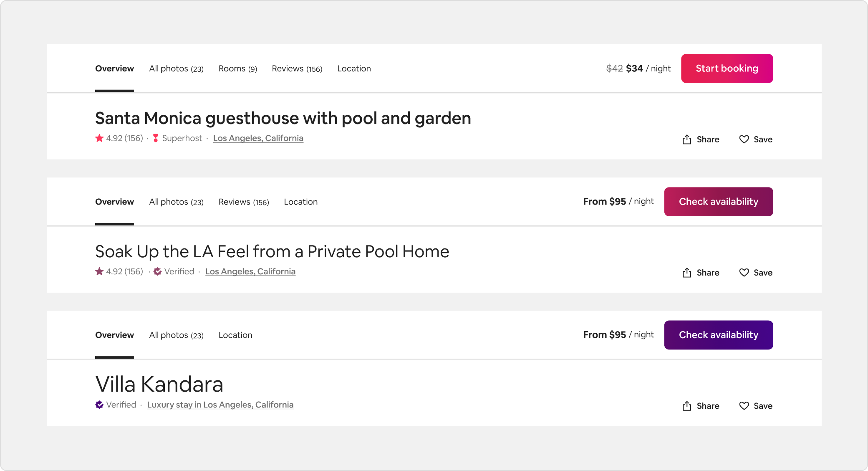Click the heart icon beside Santa Monica guesthouse
Screen dimensions: 868x471
coord(744,139)
